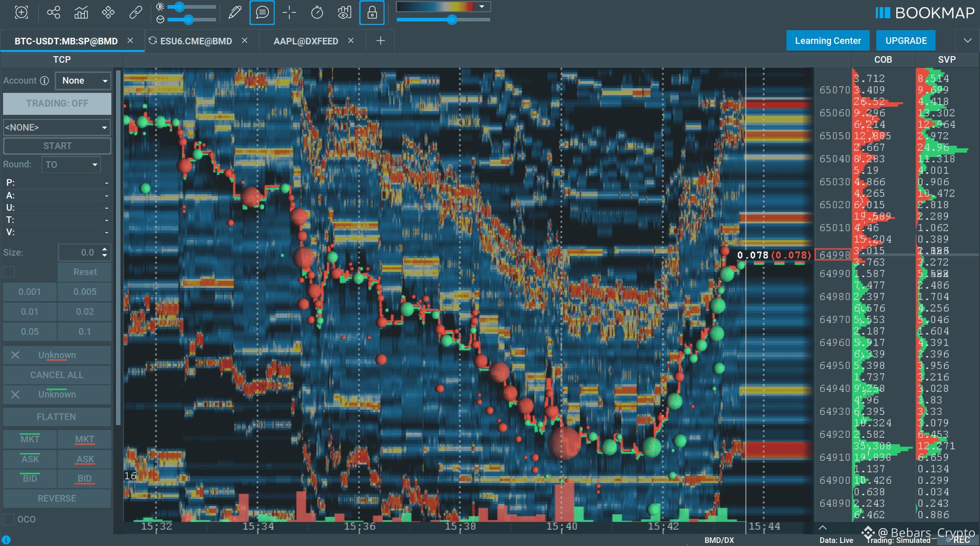The image size is (980, 546).
Task: Add a new instrument tab with plus
Action: 380,40
